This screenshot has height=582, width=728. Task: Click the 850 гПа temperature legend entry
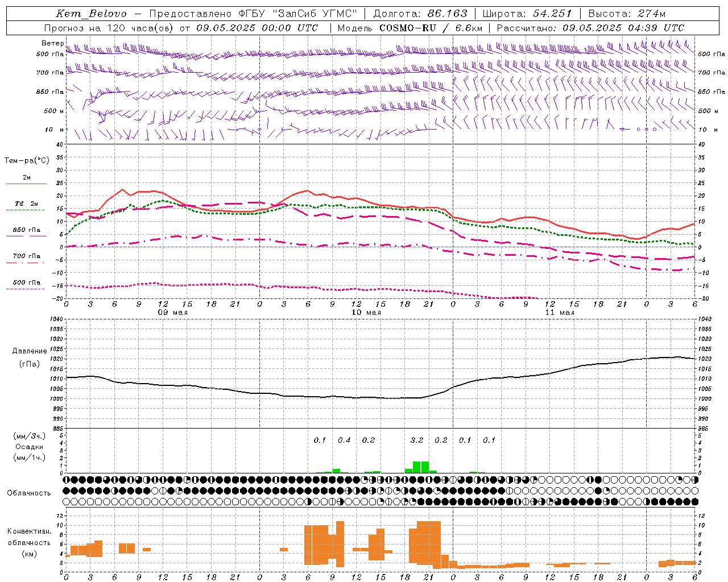click(x=27, y=230)
